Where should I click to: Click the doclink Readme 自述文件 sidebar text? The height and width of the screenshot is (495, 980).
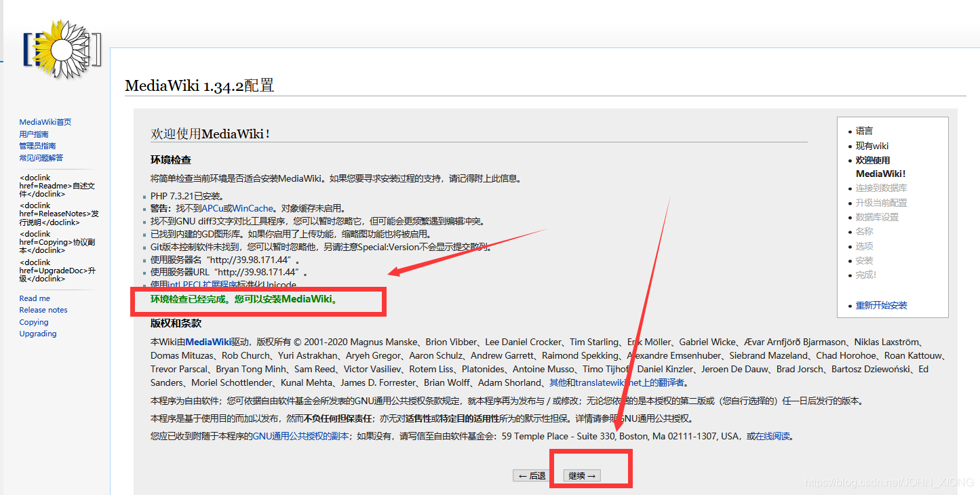tap(58, 186)
